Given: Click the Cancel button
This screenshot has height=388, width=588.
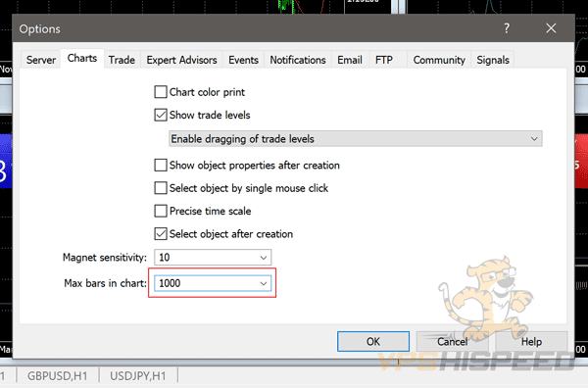Looking at the screenshot, I should pyautogui.click(x=452, y=341).
